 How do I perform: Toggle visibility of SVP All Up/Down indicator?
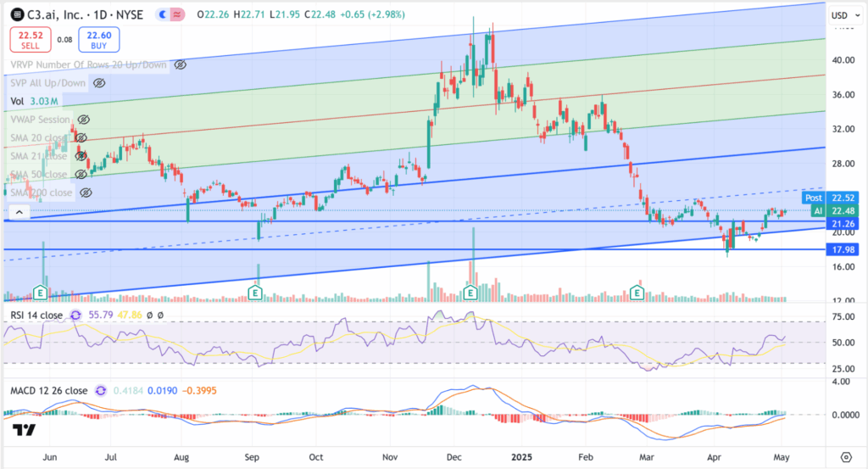[x=99, y=83]
